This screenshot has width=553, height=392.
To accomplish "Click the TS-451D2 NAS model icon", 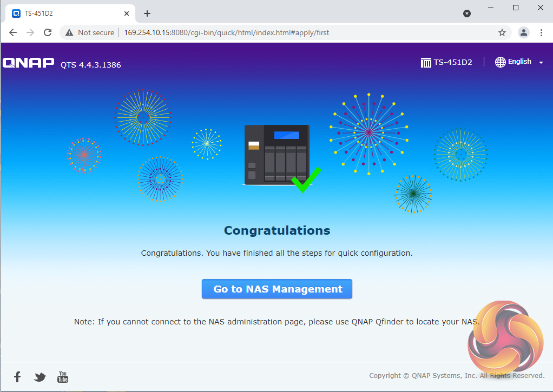I will click(426, 63).
